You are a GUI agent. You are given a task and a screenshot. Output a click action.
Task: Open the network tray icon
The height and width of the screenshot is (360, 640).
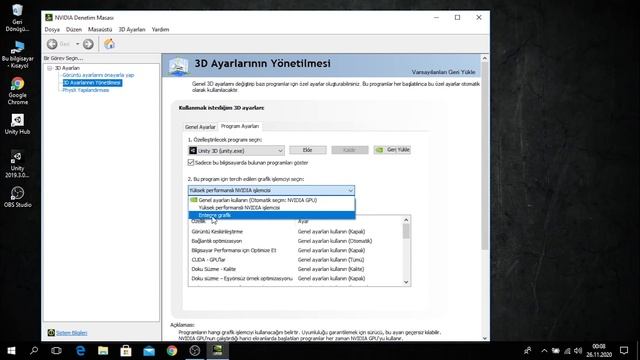click(x=567, y=351)
